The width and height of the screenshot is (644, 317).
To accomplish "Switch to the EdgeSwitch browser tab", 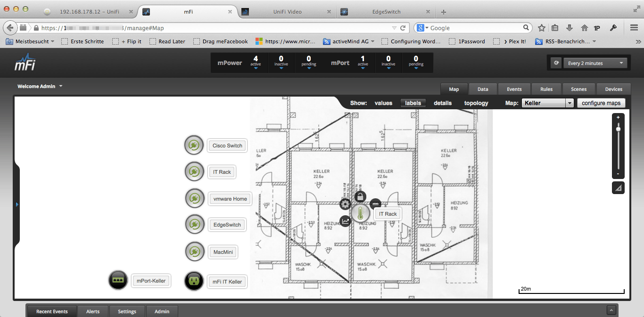I will click(x=386, y=12).
